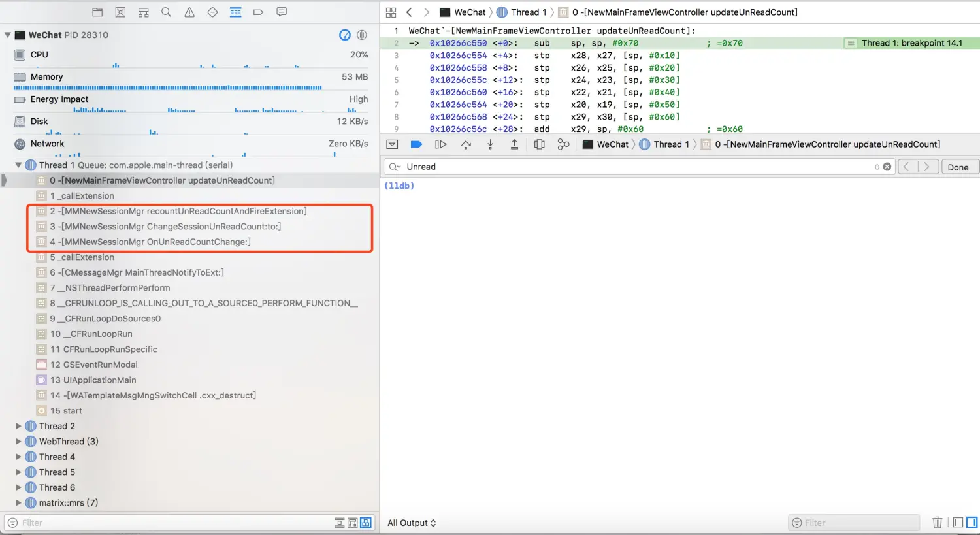980x535 pixels.
Task: Go forward in editor history
Action: 427,12
